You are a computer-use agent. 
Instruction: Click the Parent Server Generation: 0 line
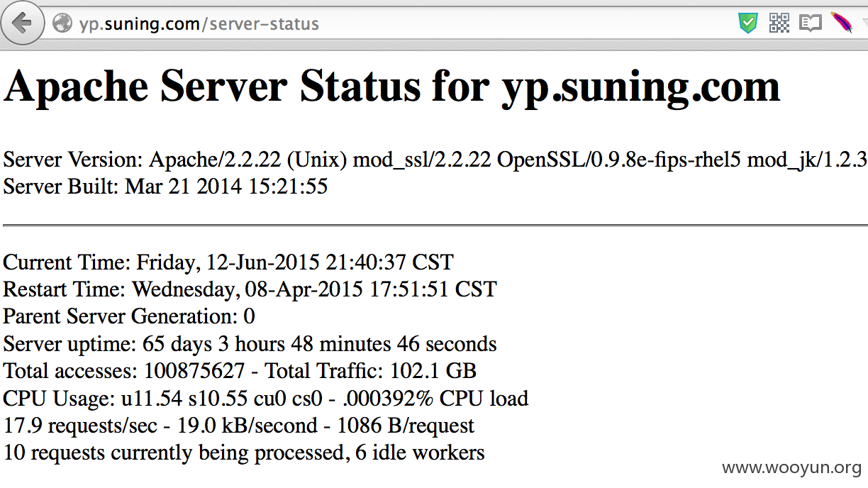[129, 316]
